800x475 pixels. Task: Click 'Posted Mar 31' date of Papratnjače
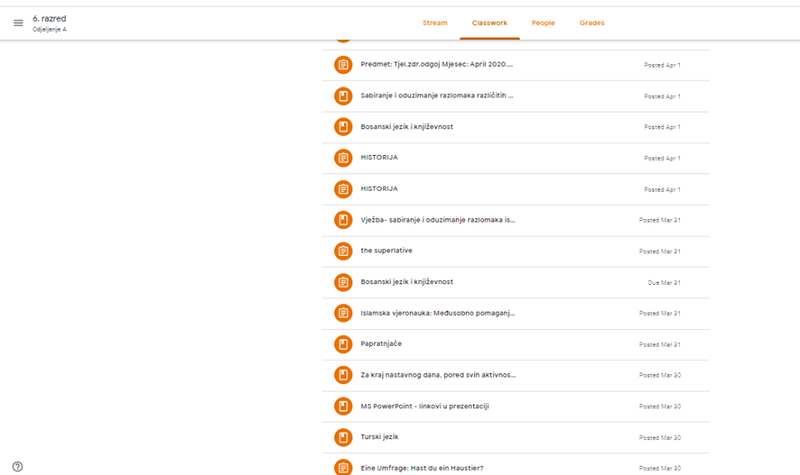659,344
